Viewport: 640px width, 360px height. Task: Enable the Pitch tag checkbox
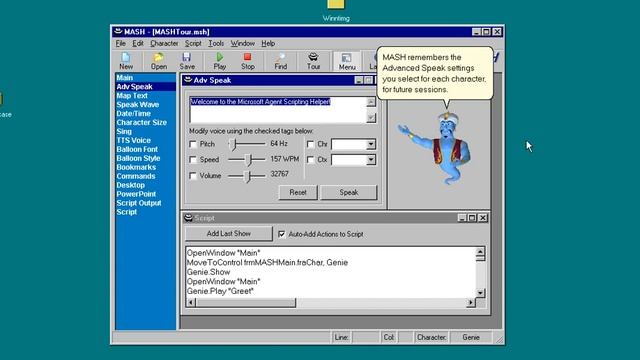point(193,144)
